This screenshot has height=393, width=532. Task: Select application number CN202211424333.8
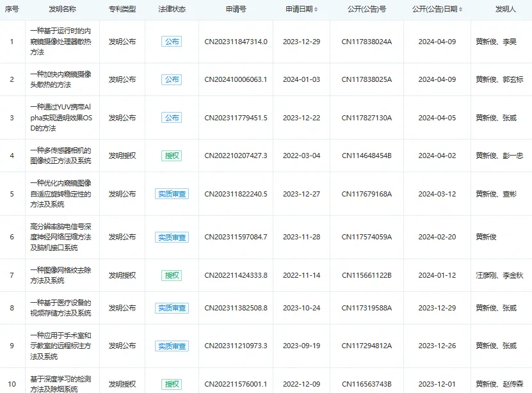pyautogui.click(x=236, y=275)
